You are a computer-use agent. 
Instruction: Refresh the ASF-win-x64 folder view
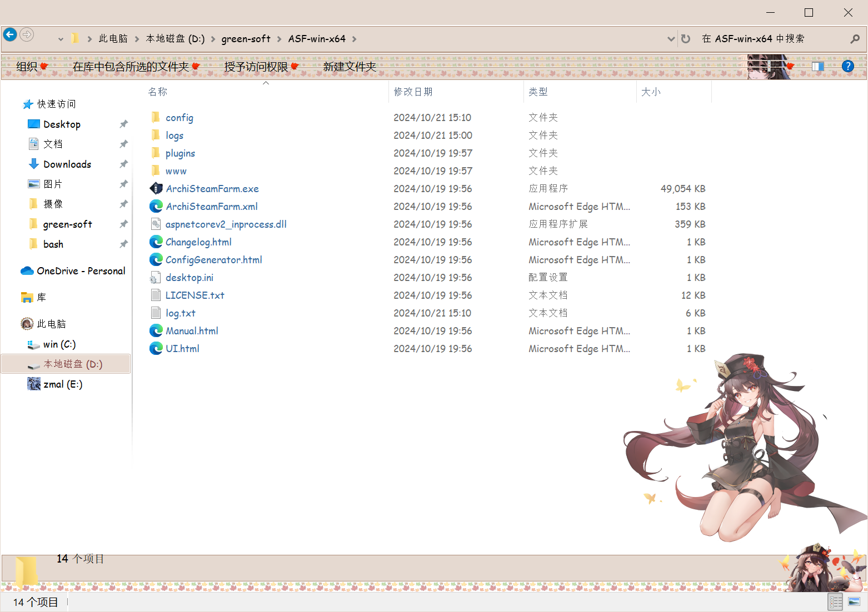point(686,39)
